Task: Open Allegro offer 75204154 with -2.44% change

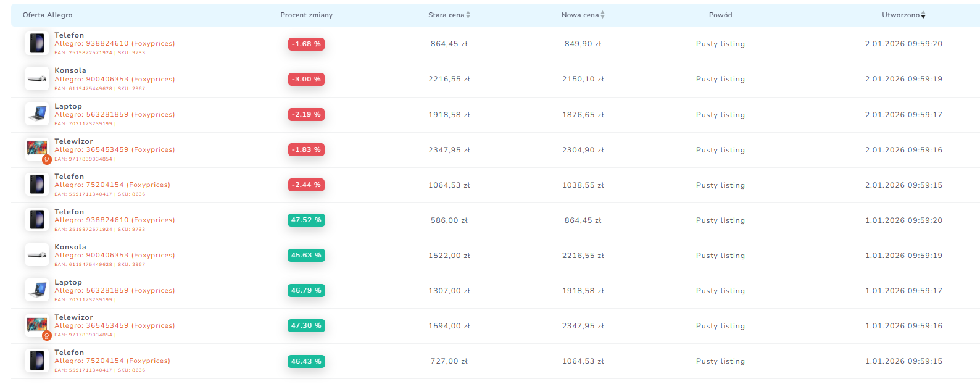Action: (112, 185)
